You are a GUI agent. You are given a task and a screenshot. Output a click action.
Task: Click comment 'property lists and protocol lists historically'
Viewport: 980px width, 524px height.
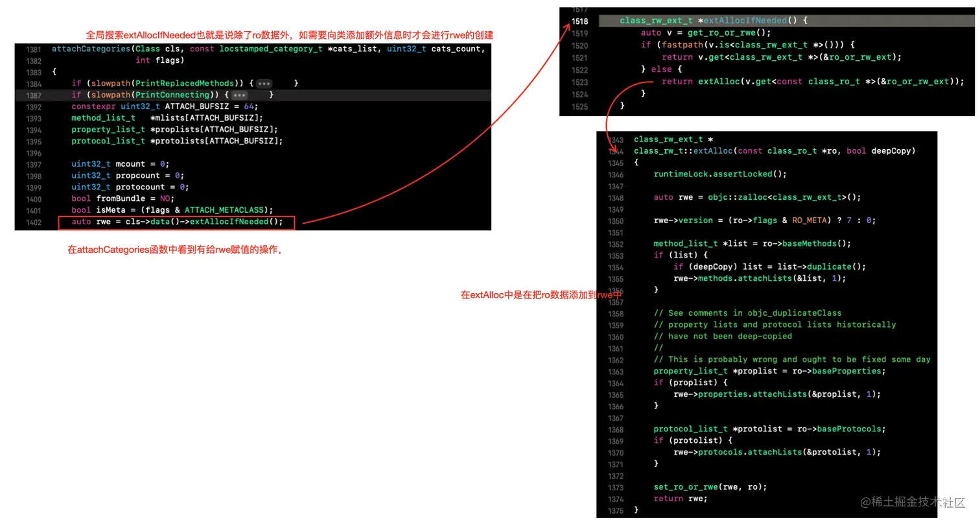point(775,325)
